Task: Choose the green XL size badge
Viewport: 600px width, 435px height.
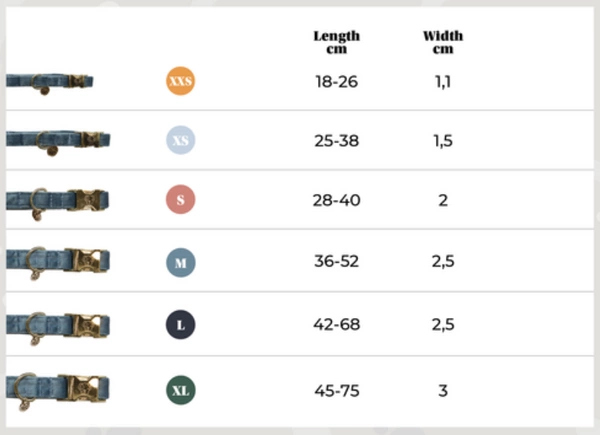Action: 180,389
